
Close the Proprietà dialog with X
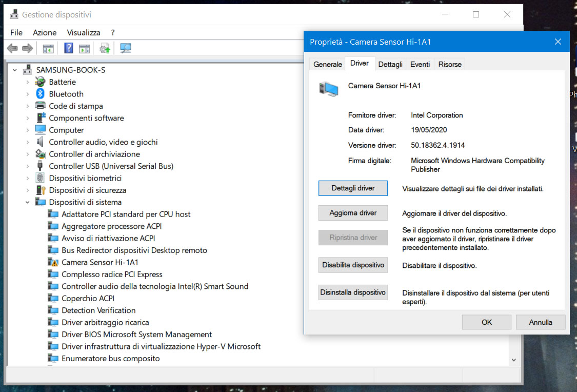click(558, 42)
